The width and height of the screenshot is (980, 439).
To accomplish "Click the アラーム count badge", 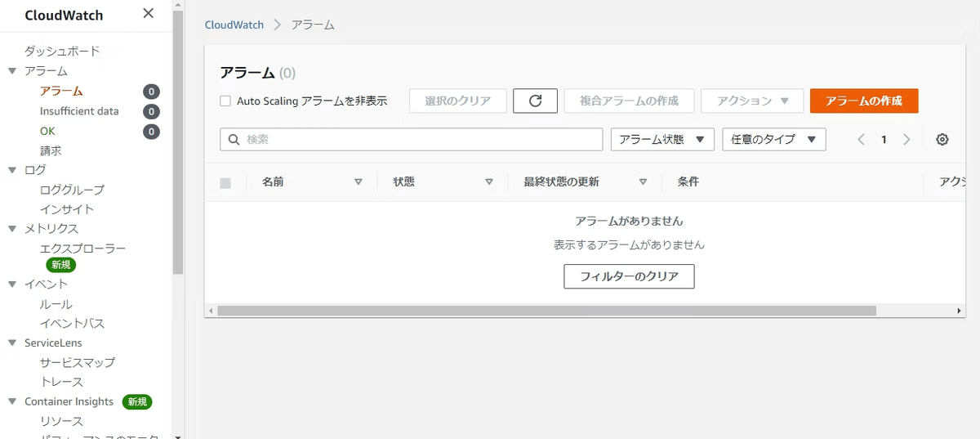I will [151, 92].
